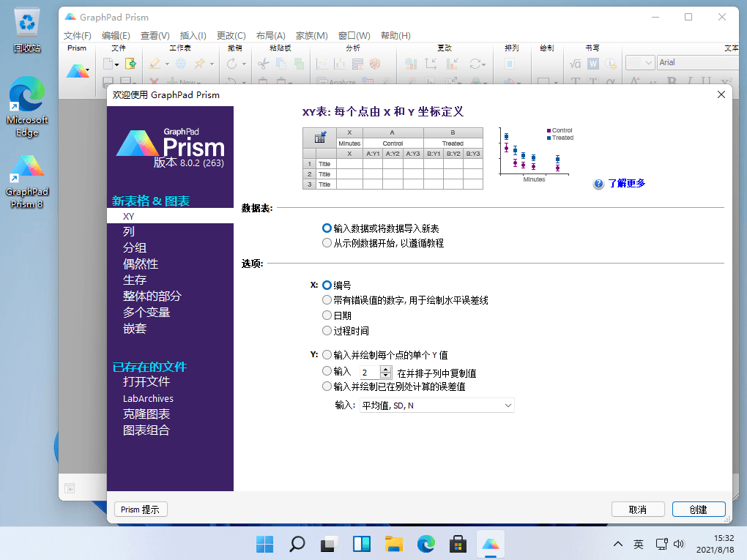
Task: Open the 查看(V) menu
Action: click(x=155, y=36)
